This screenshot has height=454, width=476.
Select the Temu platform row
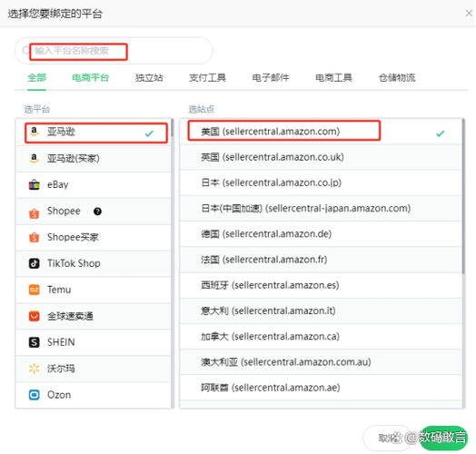[x=94, y=290]
